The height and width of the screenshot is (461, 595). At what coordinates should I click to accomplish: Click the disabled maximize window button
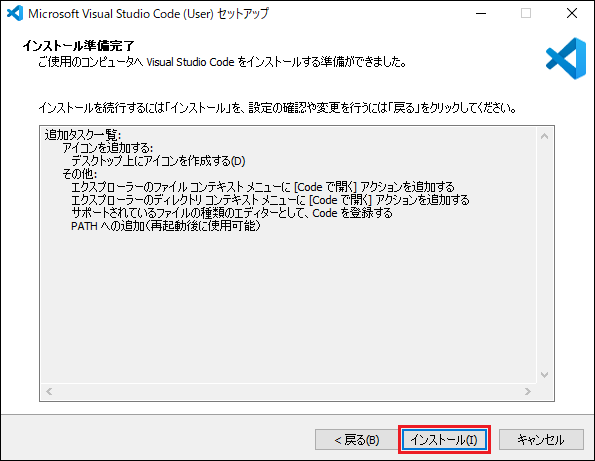526,14
